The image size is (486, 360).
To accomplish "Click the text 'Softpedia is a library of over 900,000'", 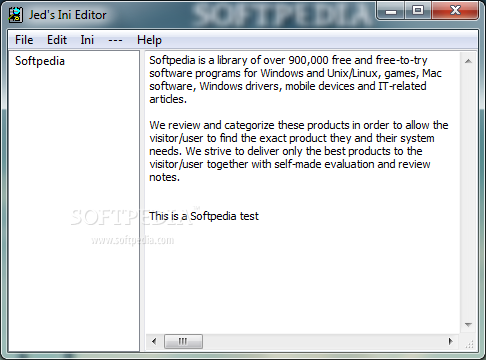I will 239,60.
